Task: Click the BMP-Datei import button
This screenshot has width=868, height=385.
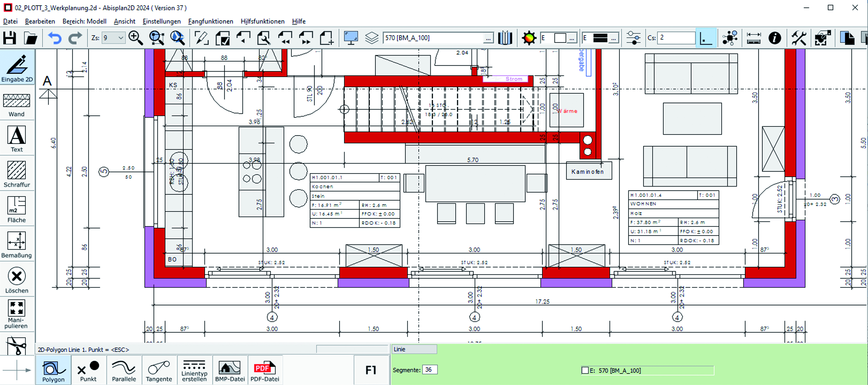Action: coord(230,370)
